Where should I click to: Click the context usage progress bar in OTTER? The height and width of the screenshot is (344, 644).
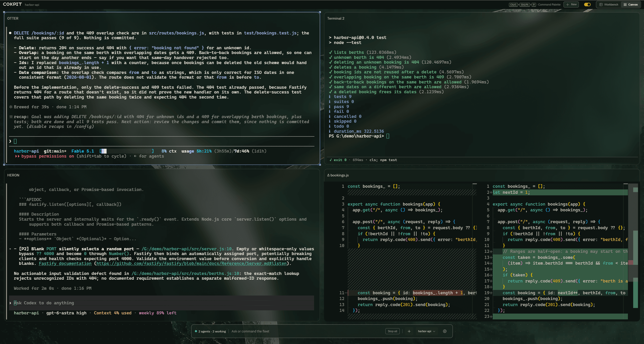[x=127, y=151]
